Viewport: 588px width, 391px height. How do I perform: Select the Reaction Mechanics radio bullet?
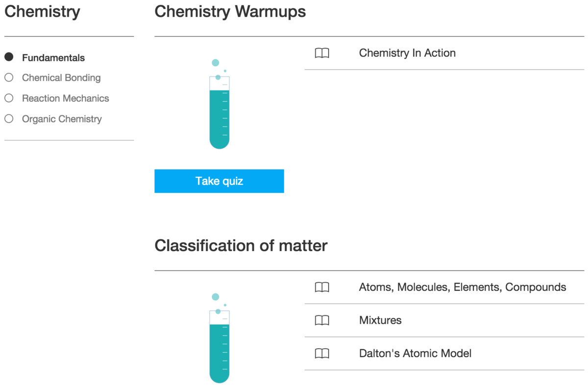pyautogui.click(x=9, y=98)
